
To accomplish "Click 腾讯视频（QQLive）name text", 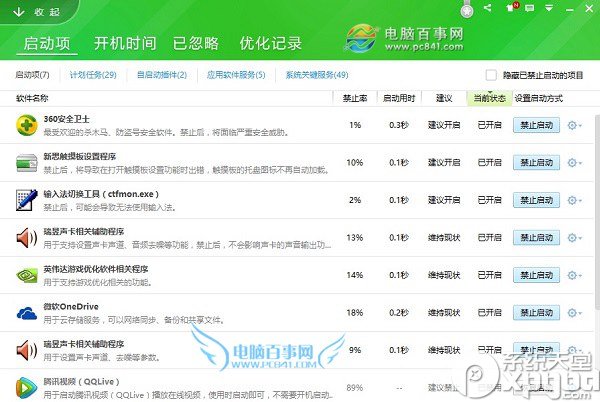I will (x=81, y=381).
